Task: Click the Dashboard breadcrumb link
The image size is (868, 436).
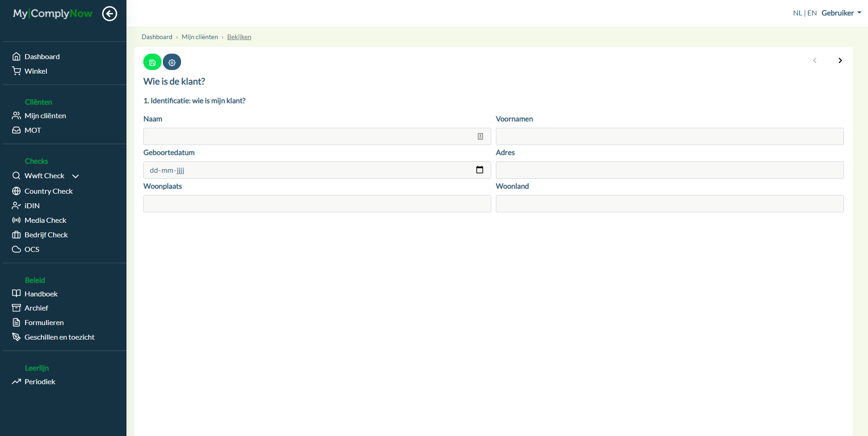Action: tap(157, 37)
